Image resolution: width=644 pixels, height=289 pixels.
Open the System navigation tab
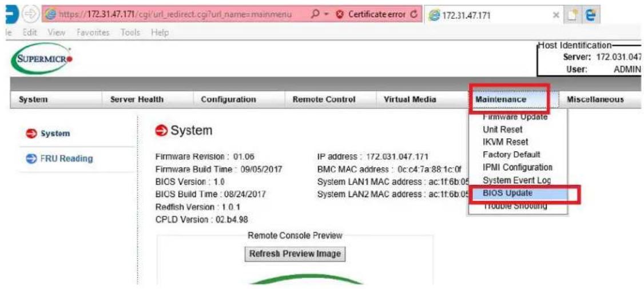[x=55, y=99]
